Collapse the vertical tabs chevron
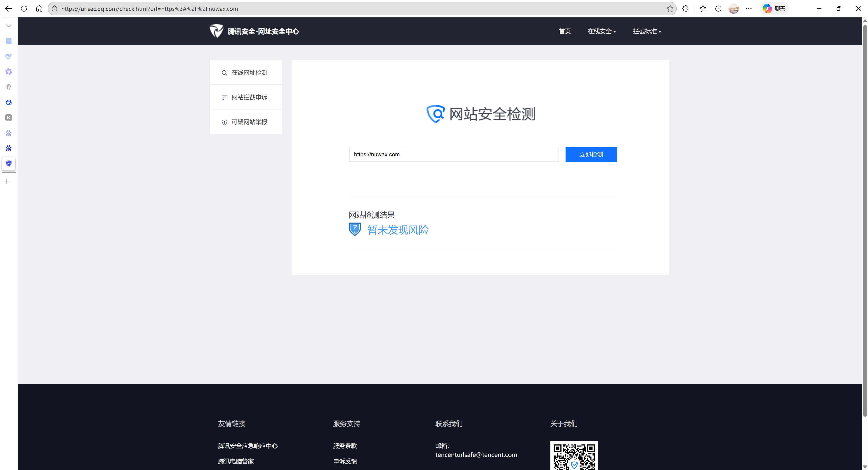 [8, 26]
